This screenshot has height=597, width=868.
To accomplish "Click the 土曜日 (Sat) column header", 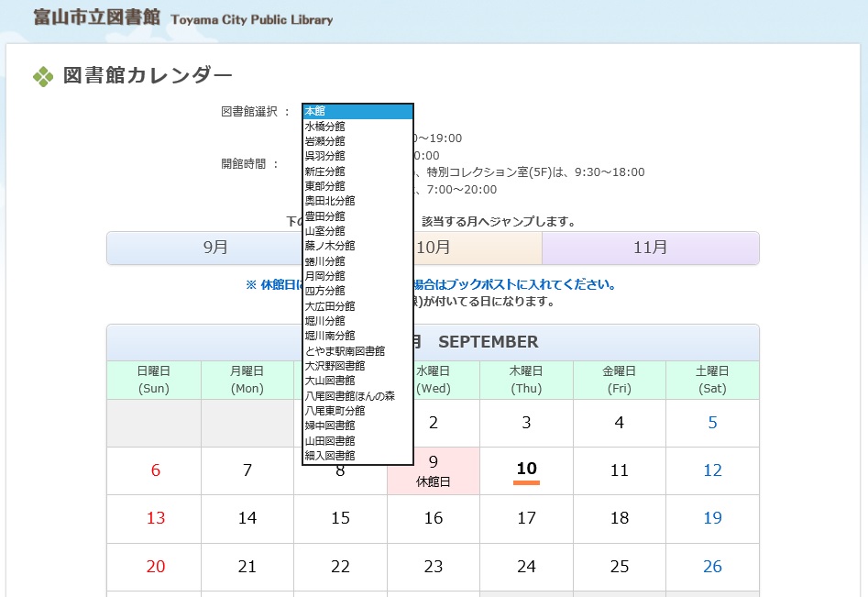I will point(712,380).
